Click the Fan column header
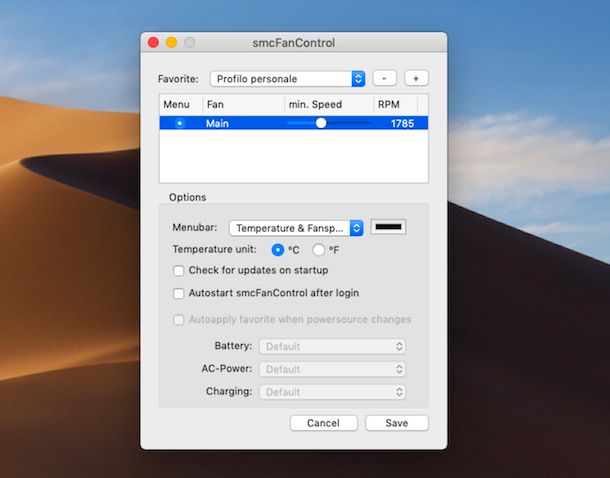The image size is (610, 478). point(244,104)
